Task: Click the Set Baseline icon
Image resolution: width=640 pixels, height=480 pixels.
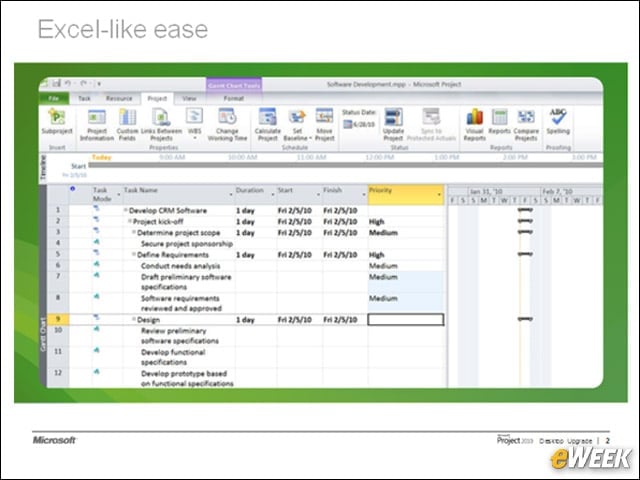Action: tap(297, 117)
